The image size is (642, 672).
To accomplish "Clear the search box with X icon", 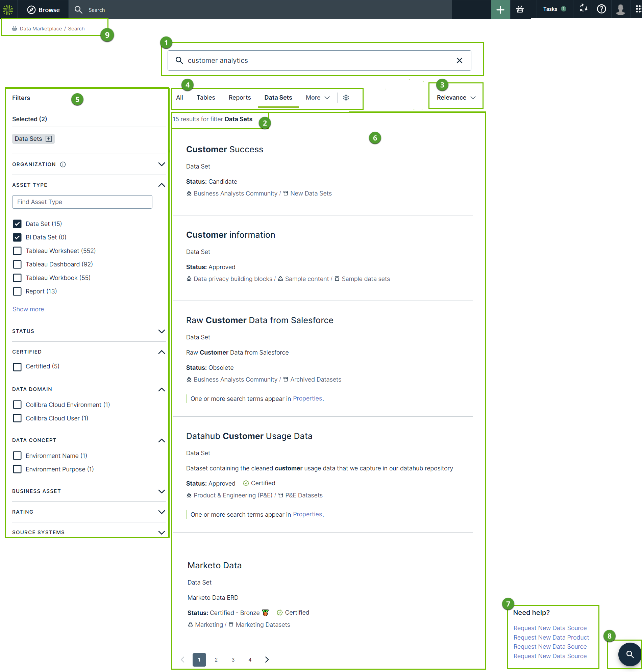I will [459, 60].
